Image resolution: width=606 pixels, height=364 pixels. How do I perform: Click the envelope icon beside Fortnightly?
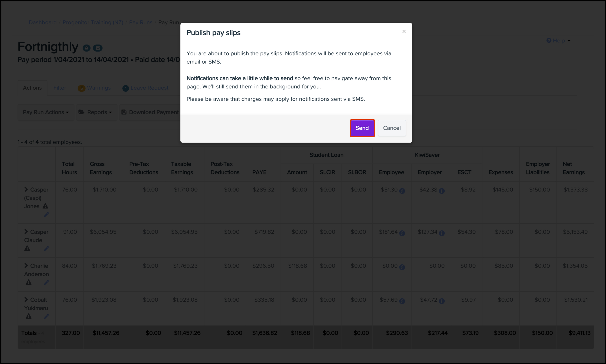click(98, 48)
